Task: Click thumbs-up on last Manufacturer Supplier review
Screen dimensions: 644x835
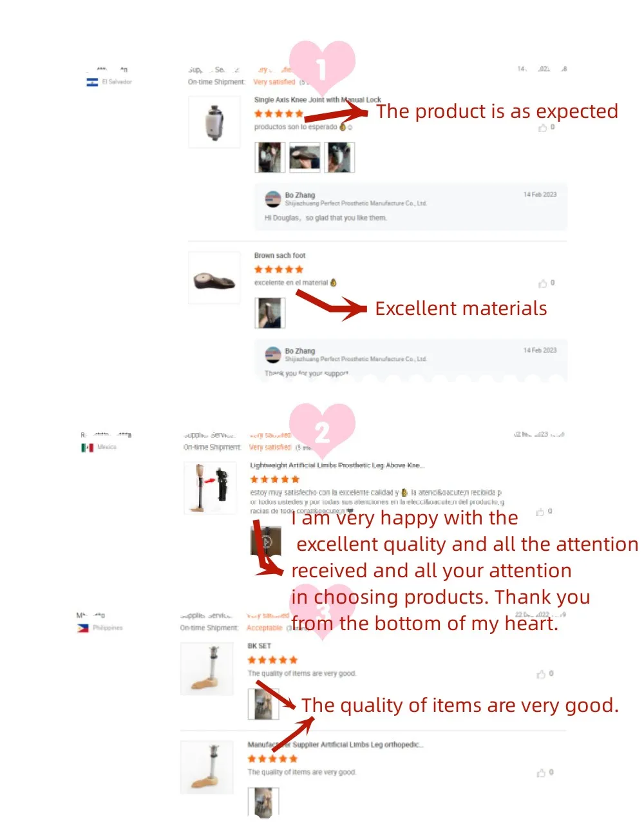Action: [541, 773]
